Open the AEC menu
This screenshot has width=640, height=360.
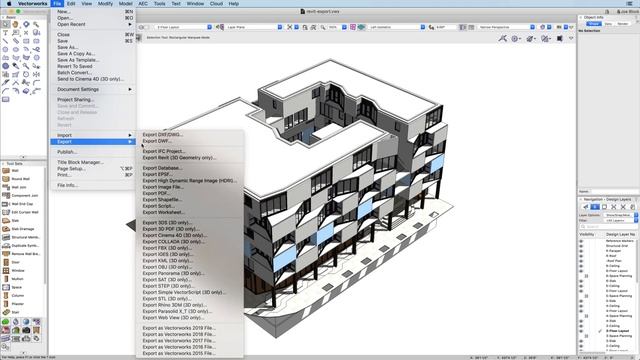[143, 4]
